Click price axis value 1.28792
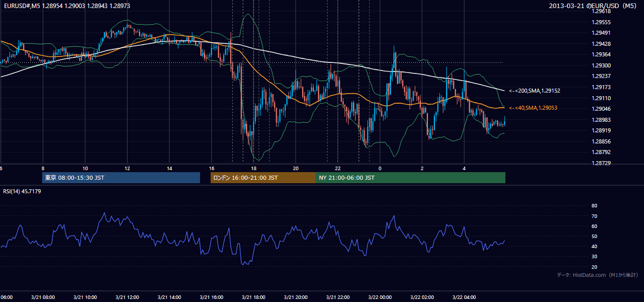Viewport: 644px width, 302px height. [602, 152]
